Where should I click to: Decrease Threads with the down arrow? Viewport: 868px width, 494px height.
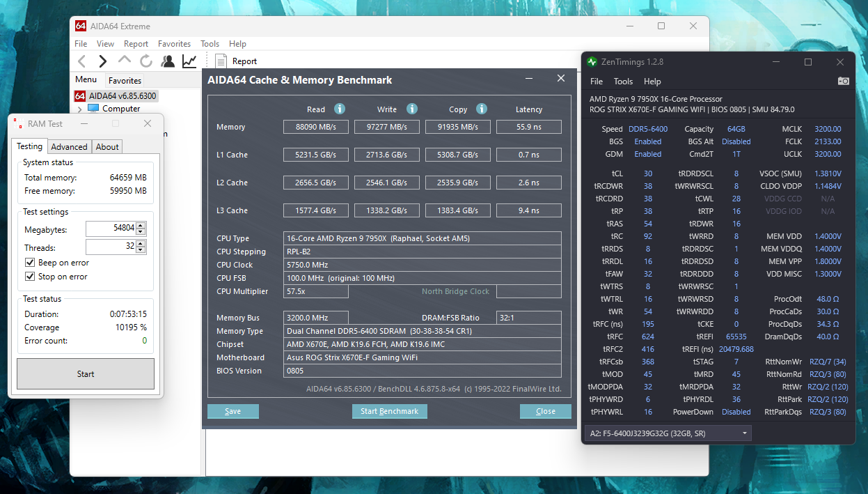[141, 251]
